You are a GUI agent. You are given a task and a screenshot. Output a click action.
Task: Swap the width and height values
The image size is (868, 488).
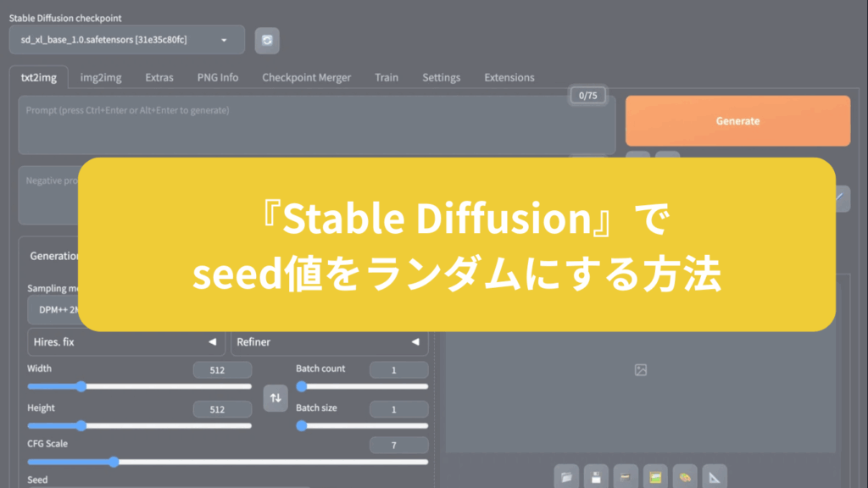tap(275, 398)
